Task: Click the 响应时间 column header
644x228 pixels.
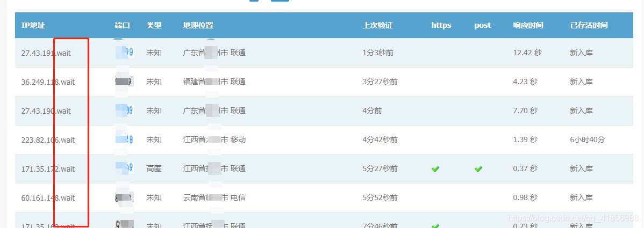Action: (528, 25)
